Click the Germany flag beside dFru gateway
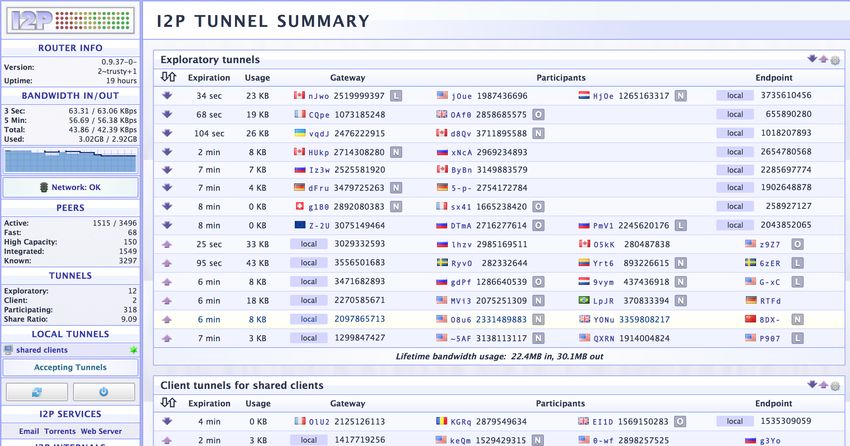850x446 pixels. pos(299,188)
